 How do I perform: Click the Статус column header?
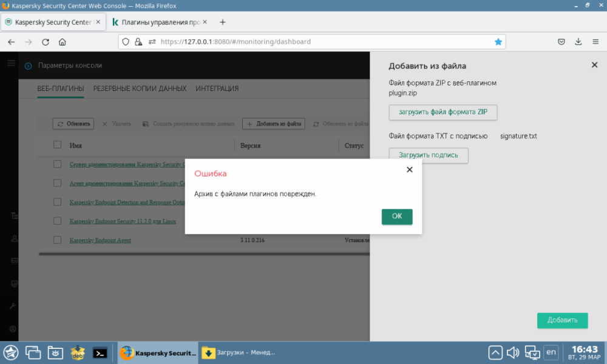(x=354, y=146)
